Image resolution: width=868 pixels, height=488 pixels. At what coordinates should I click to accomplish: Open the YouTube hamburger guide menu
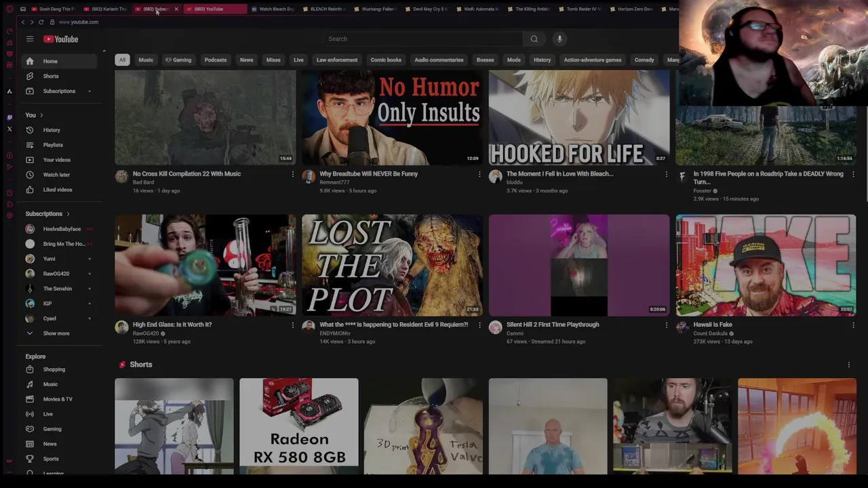30,39
